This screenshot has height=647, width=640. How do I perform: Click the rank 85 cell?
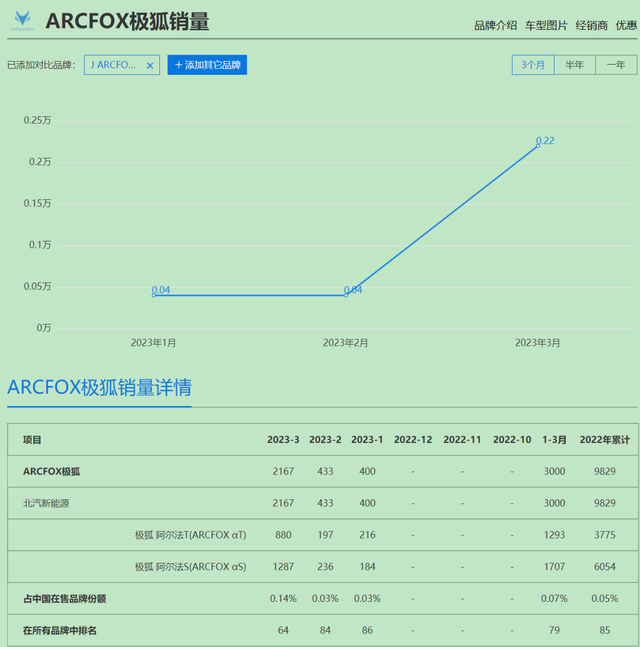pos(605,630)
